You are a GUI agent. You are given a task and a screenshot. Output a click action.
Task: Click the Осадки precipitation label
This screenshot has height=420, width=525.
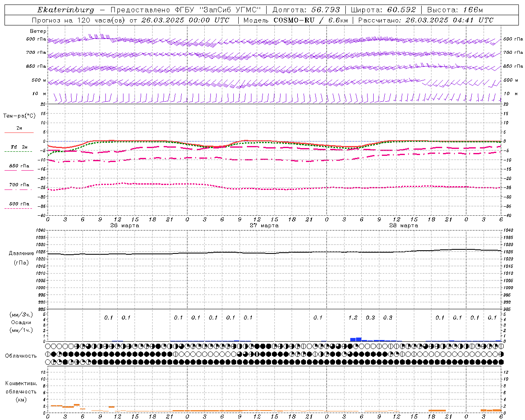point(21,322)
